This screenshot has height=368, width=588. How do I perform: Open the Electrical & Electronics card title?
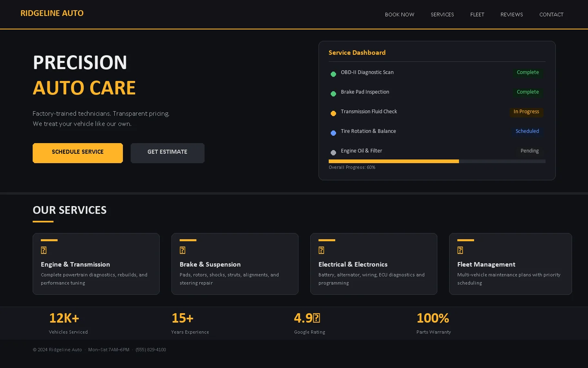pos(353,265)
